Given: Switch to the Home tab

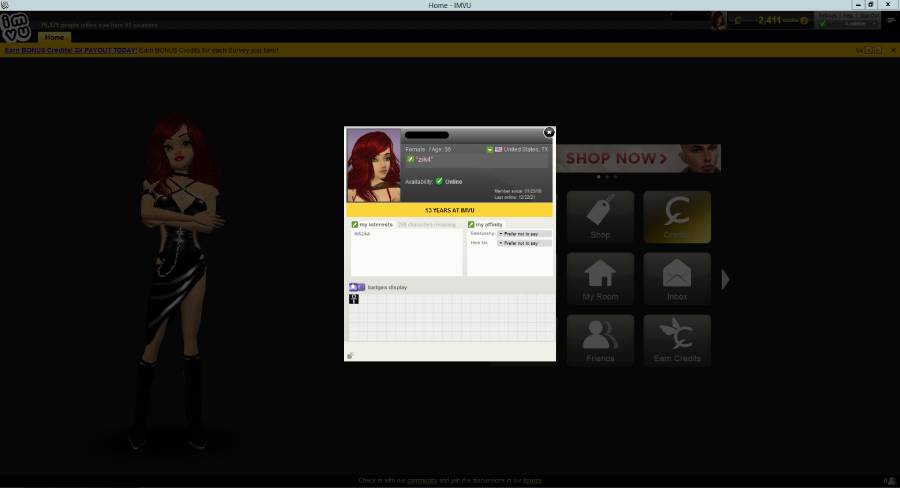Looking at the screenshot, I should pyautogui.click(x=55, y=37).
